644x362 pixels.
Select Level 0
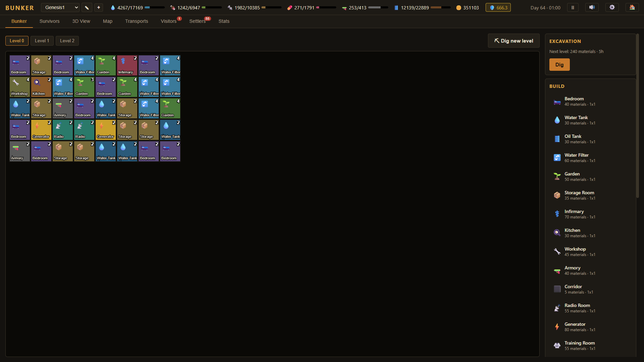pyautogui.click(x=17, y=41)
